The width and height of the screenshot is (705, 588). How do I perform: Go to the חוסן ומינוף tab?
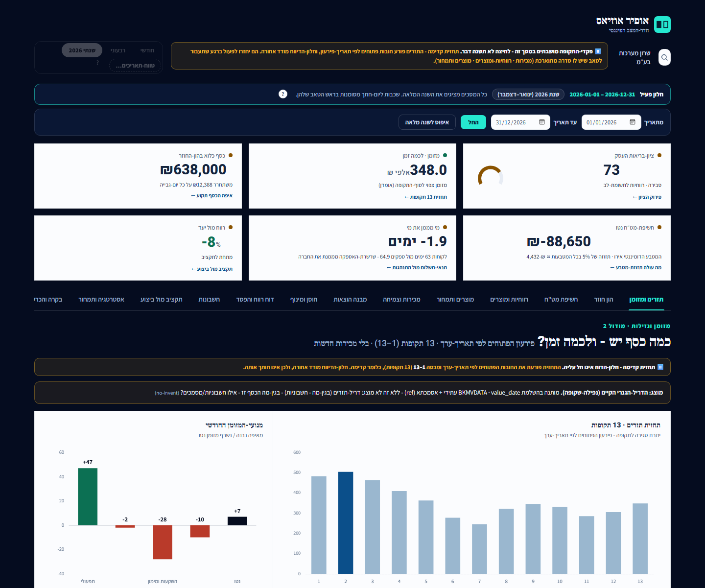(304, 299)
